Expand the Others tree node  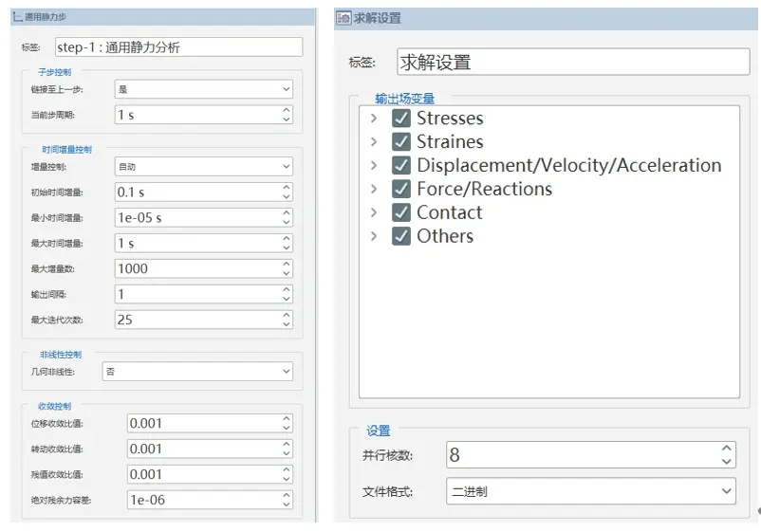click(x=373, y=236)
